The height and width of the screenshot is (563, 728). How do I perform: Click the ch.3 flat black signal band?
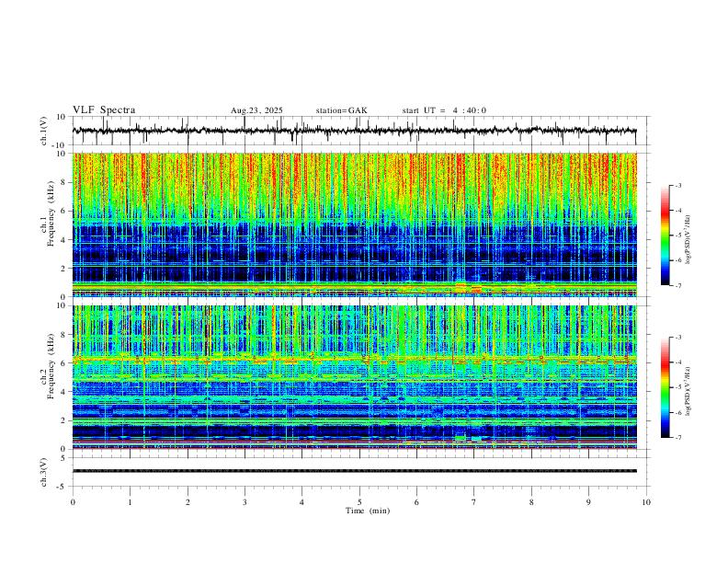coord(354,471)
